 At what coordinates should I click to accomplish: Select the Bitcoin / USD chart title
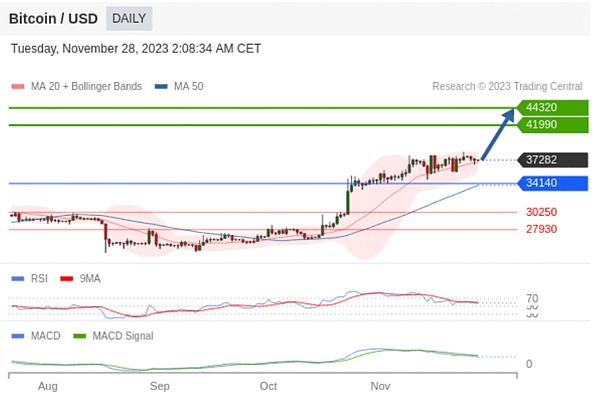tap(53, 18)
